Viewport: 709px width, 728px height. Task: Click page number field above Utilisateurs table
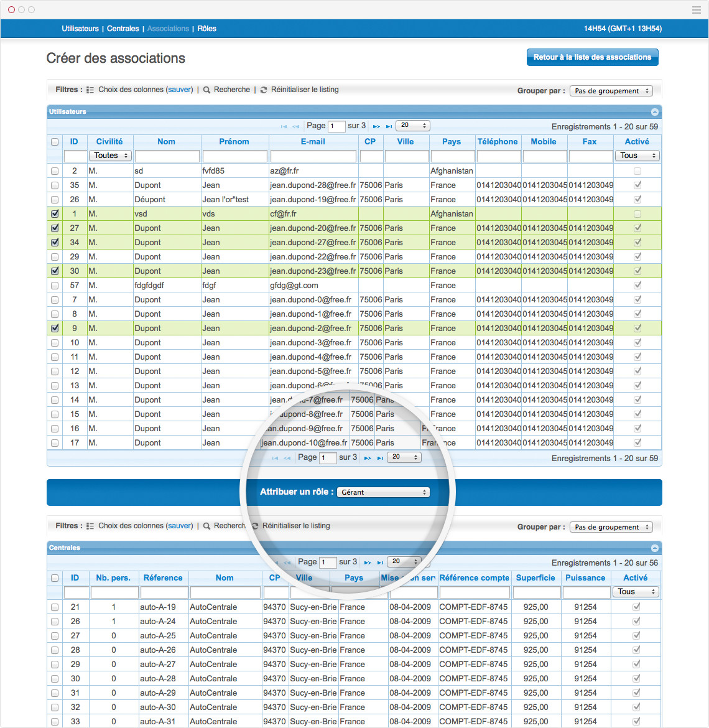pos(336,126)
